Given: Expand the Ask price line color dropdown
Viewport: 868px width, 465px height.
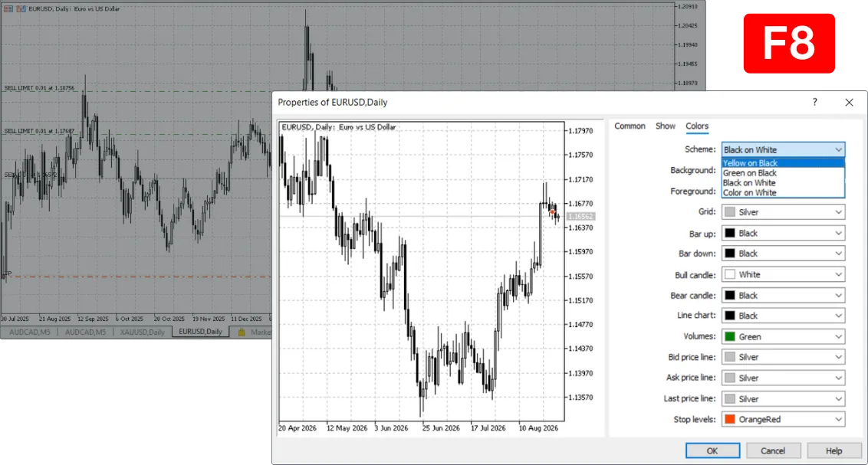Looking at the screenshot, I should pos(784,378).
